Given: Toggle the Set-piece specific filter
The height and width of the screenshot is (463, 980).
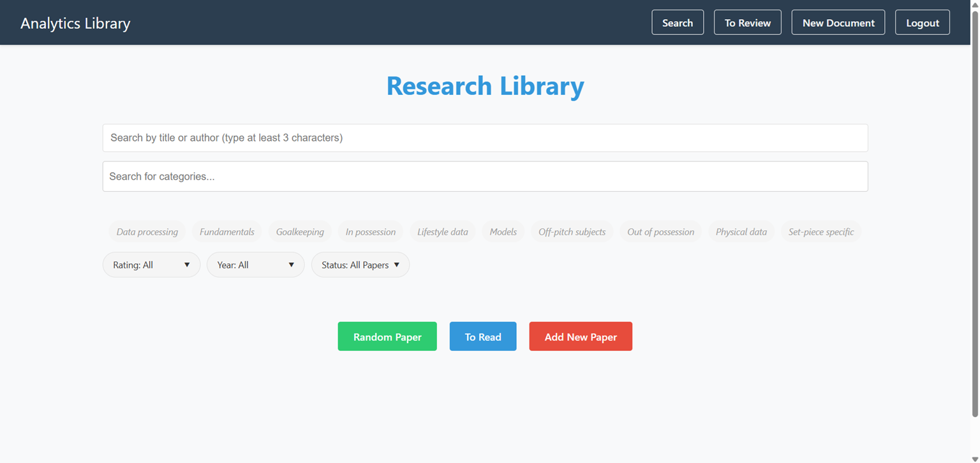Looking at the screenshot, I should 821,231.
